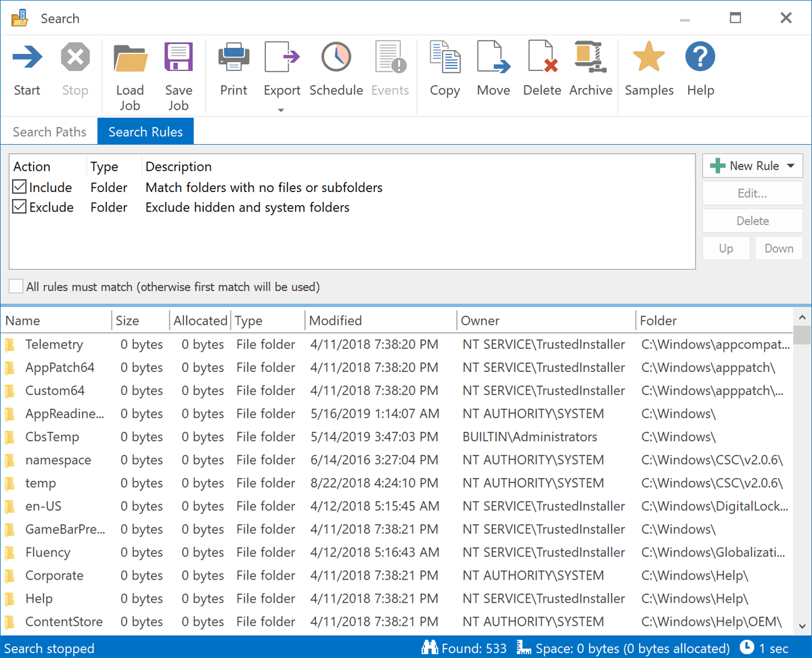Image resolution: width=812 pixels, height=658 pixels.
Task: Click the Up button
Action: [726, 248]
